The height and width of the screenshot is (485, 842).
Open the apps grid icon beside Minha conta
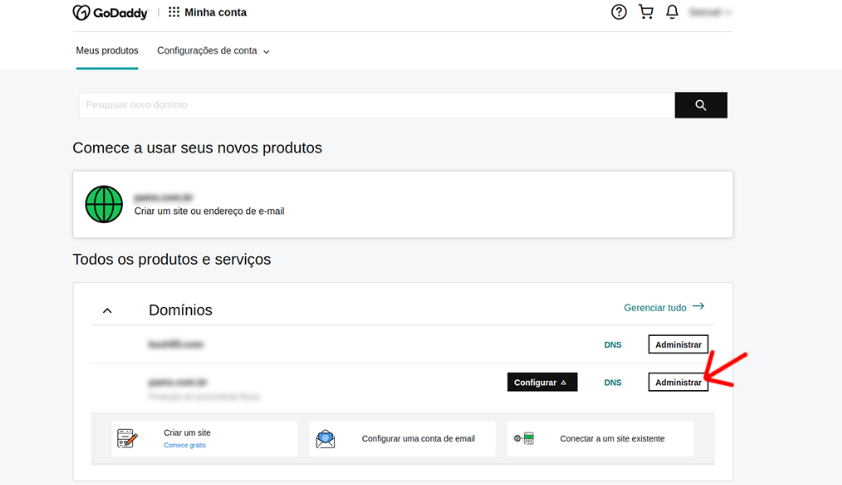click(174, 12)
